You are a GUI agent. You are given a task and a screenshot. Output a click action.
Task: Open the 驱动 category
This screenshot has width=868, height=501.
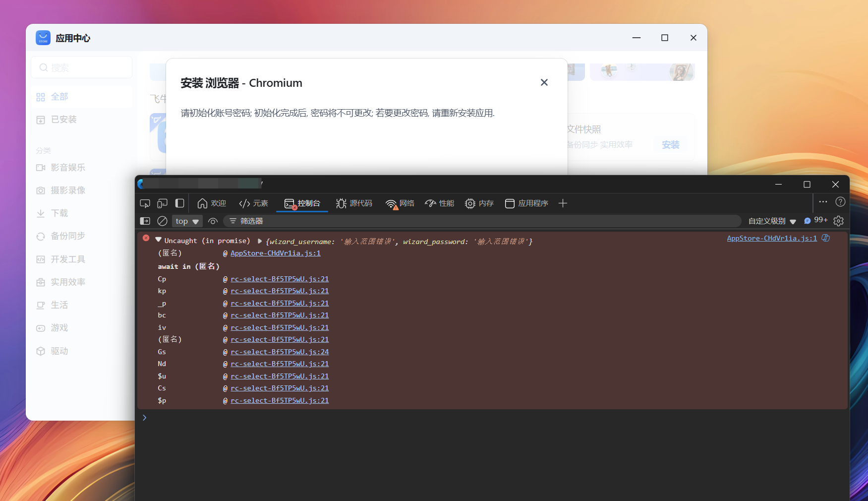[x=82, y=351]
